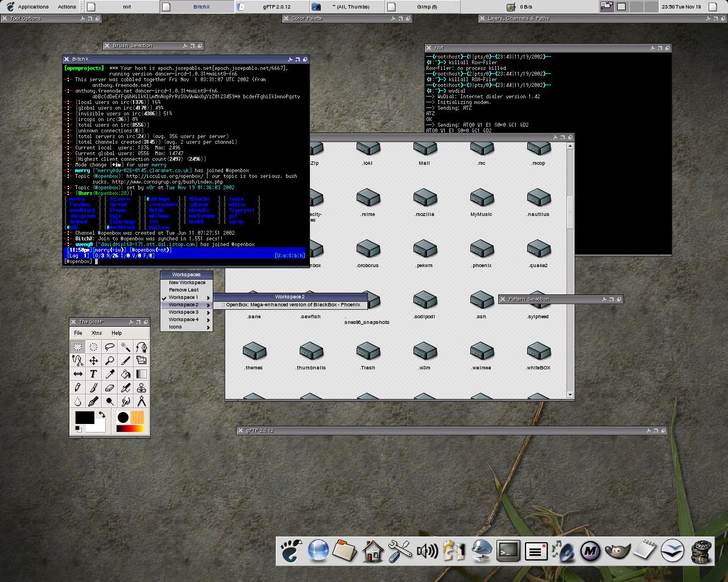Screen dimensions: 728x582
Task: Switch to (All, Thumbs) taskbar button
Action: (x=347, y=7)
